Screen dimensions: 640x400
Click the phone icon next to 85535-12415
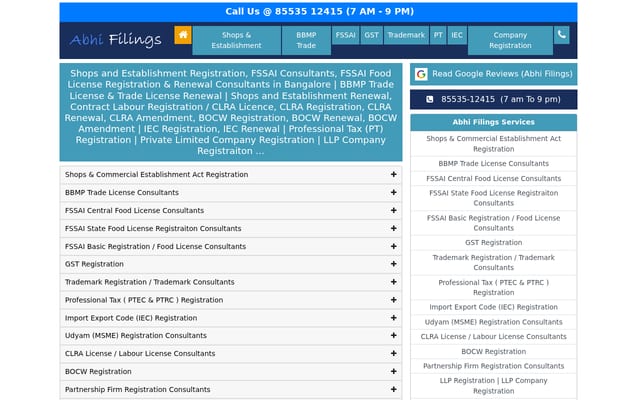pos(430,99)
